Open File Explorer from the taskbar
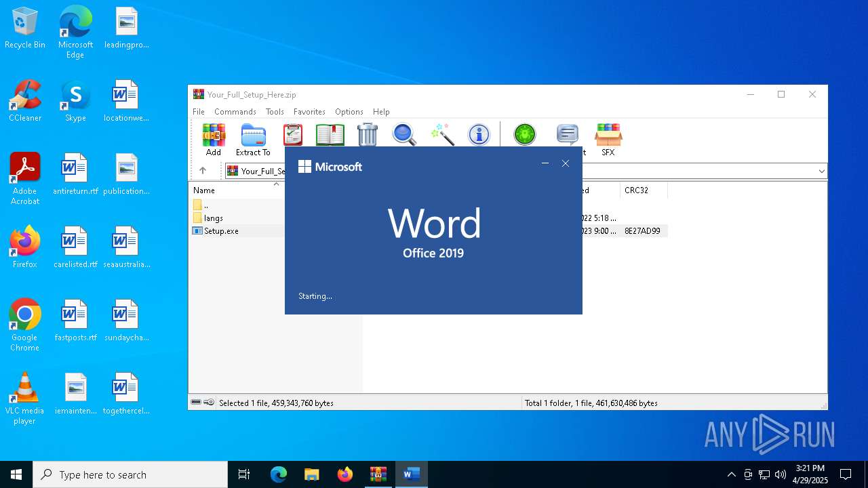The width and height of the screenshot is (868, 488). [x=311, y=474]
